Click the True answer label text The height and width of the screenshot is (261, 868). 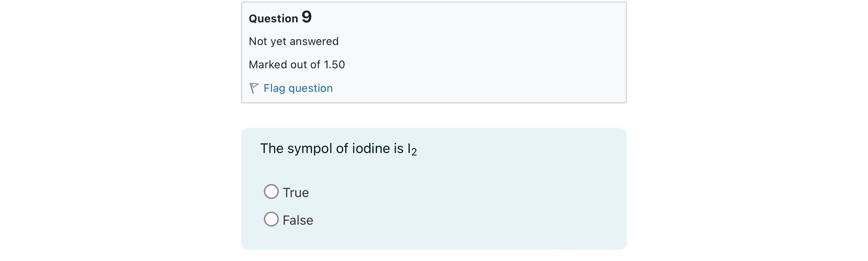(x=296, y=193)
